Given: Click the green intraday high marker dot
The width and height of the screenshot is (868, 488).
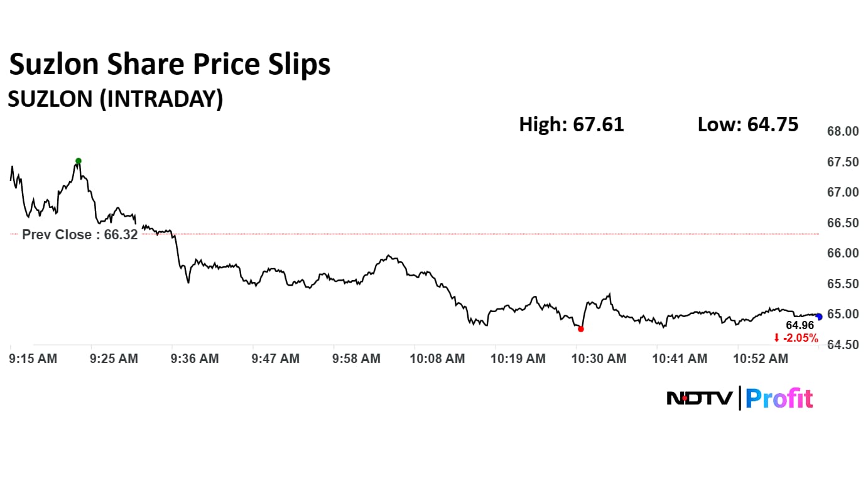Looking at the screenshot, I should click(x=79, y=161).
